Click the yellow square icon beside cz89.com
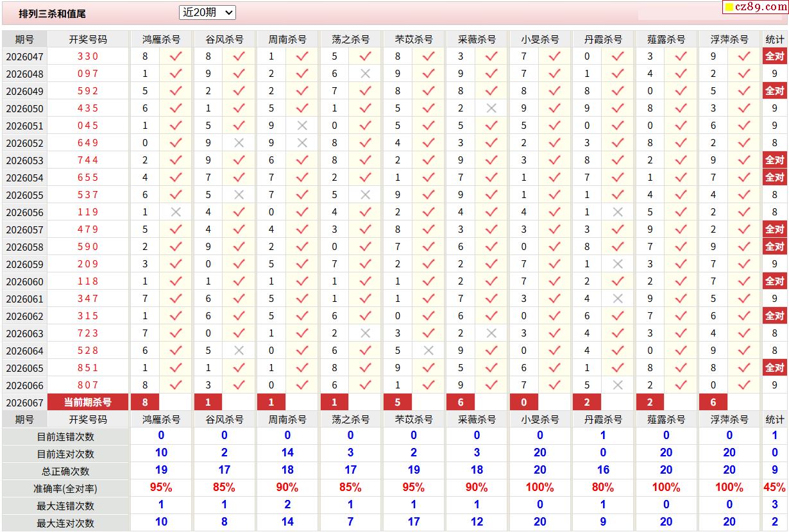 click(729, 8)
